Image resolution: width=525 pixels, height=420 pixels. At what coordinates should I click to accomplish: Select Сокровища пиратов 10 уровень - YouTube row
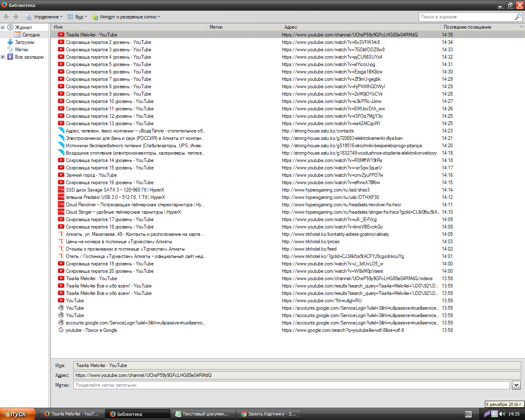pyautogui.click(x=288, y=101)
